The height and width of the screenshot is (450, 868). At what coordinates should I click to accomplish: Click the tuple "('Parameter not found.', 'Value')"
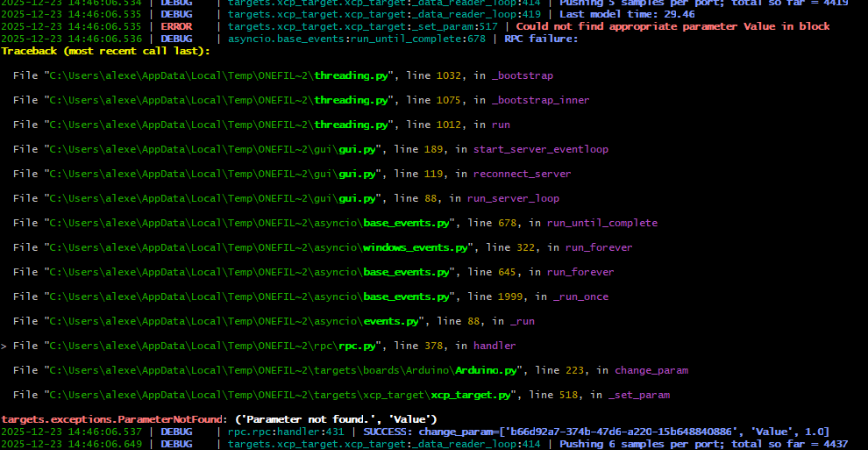pyautogui.click(x=336, y=419)
